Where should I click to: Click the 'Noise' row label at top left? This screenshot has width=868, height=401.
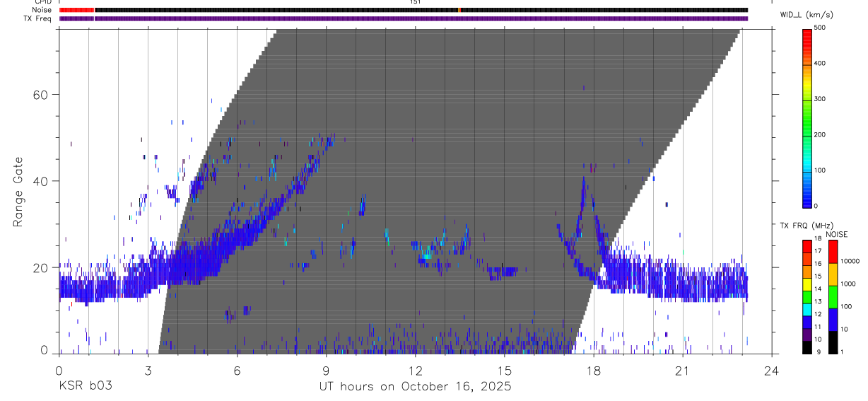[43, 10]
